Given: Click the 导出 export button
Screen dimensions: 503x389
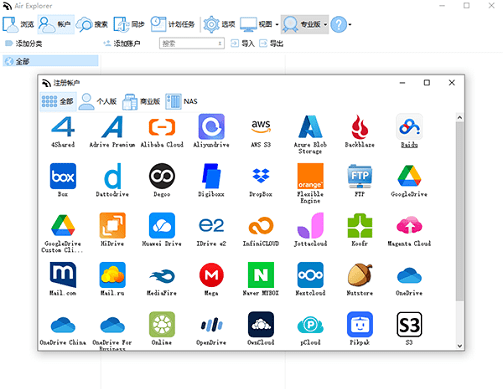Looking at the screenshot, I should [x=271, y=44].
